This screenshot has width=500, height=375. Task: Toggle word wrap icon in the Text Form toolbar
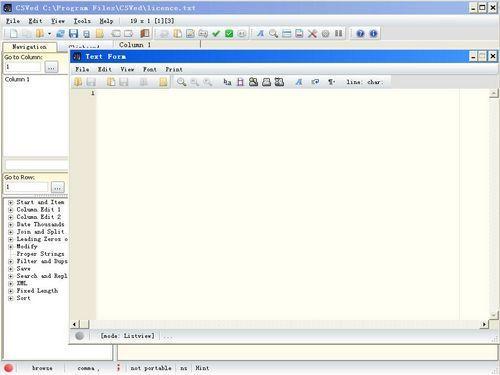click(x=315, y=82)
